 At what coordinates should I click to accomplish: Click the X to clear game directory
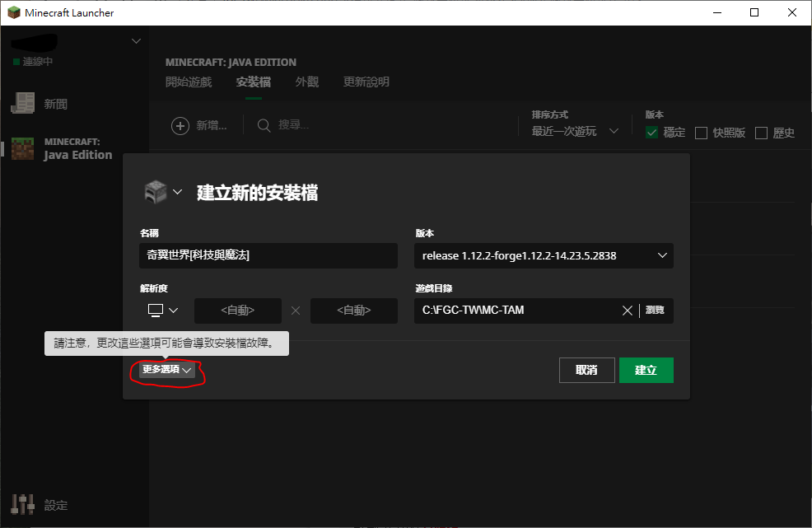[628, 311]
